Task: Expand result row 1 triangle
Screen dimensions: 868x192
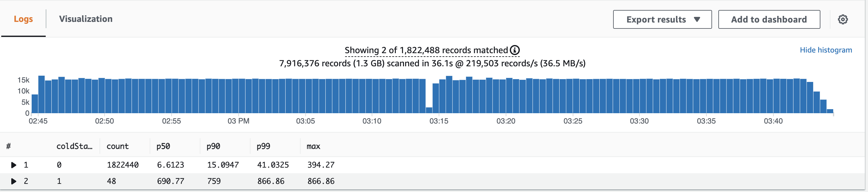Action: pos(13,165)
